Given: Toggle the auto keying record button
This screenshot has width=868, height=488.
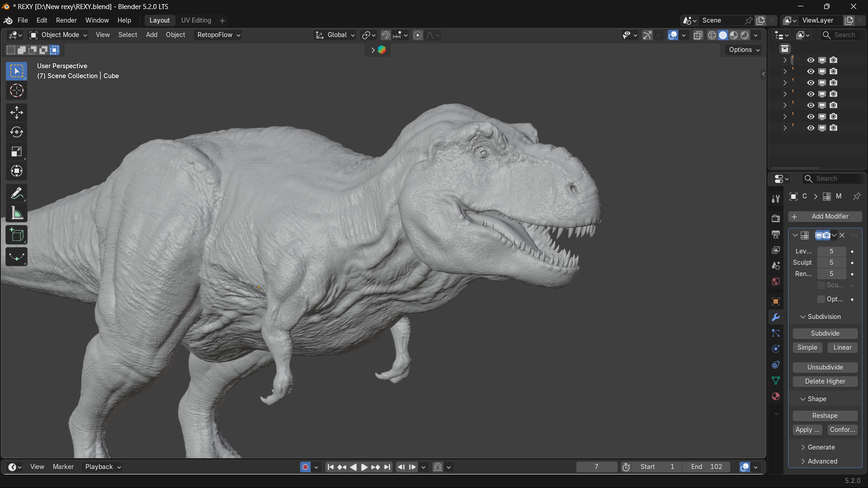Looking at the screenshot, I should [305, 467].
